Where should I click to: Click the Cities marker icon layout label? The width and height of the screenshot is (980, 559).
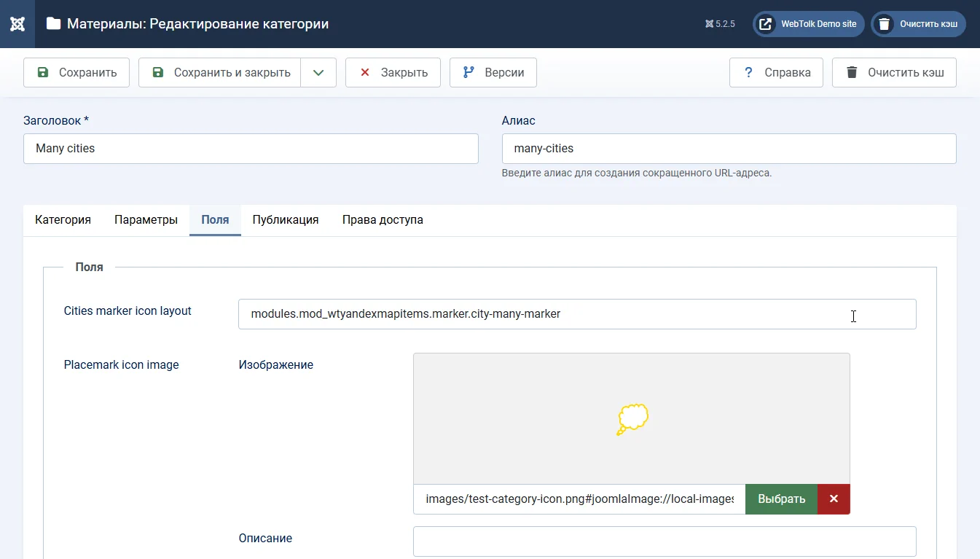click(x=128, y=311)
